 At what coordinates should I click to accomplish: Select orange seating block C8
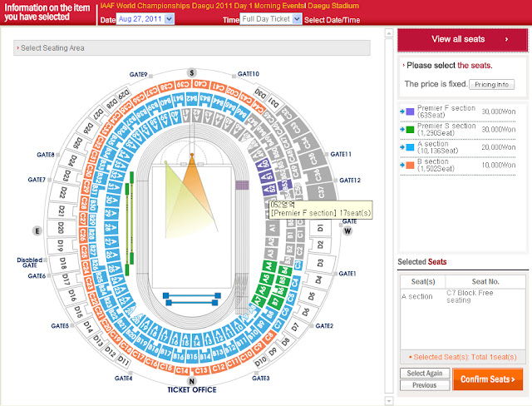pyautogui.click(x=268, y=337)
